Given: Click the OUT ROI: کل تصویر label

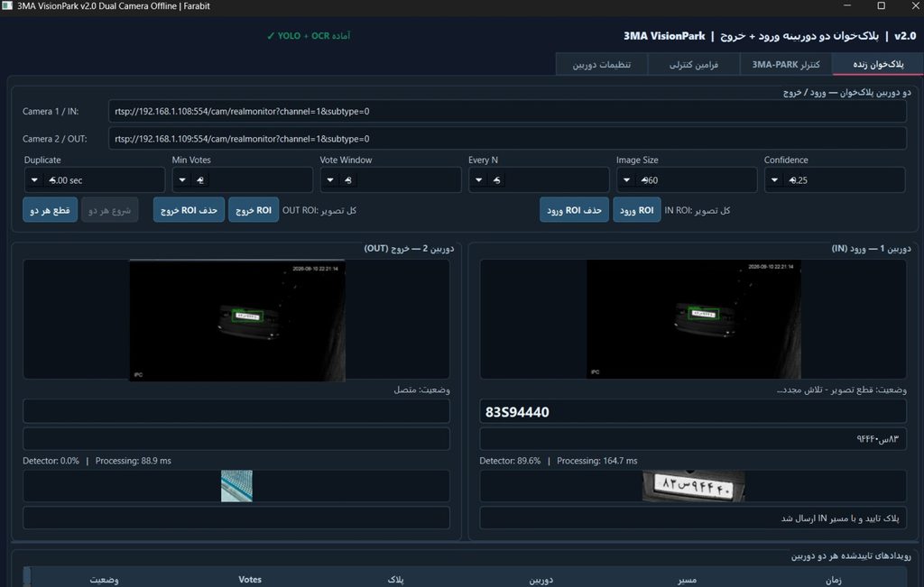Looking at the screenshot, I should [x=319, y=210].
